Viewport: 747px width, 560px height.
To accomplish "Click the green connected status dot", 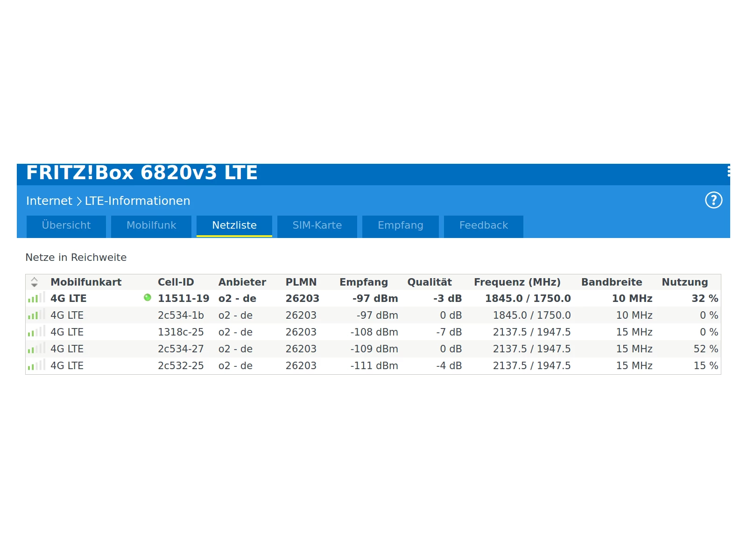I will (148, 297).
